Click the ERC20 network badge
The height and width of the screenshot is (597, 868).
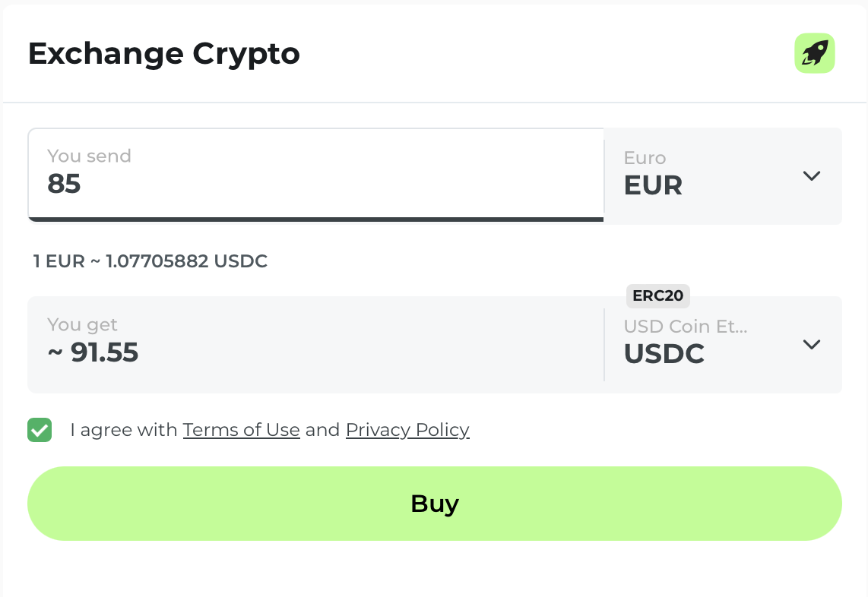[x=657, y=296]
